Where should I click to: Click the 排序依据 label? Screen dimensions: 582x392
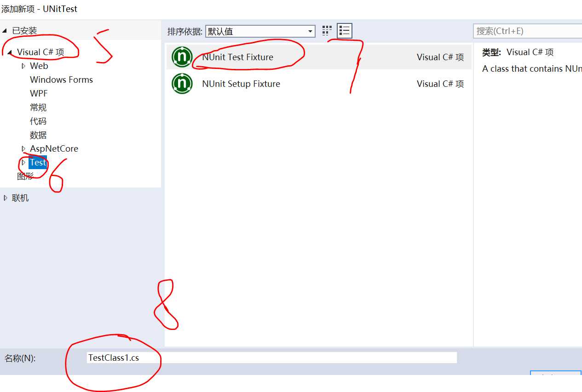[184, 31]
